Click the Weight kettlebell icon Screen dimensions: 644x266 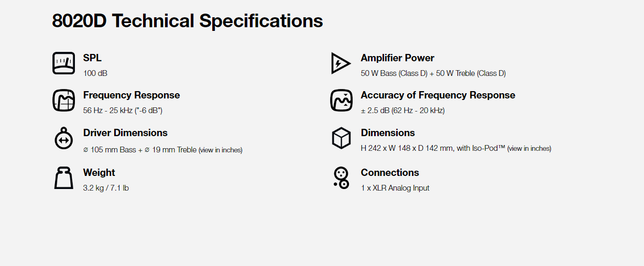coord(63,178)
